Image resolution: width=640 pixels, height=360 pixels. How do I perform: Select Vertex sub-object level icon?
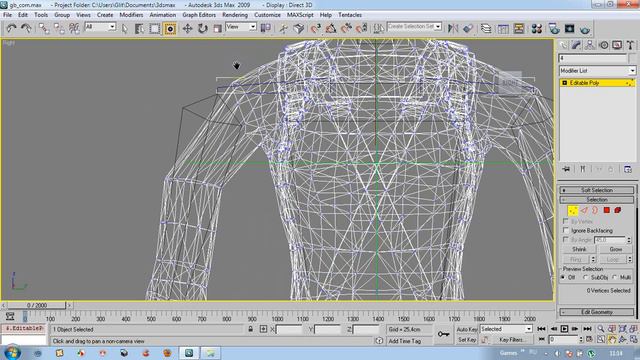[573, 210]
